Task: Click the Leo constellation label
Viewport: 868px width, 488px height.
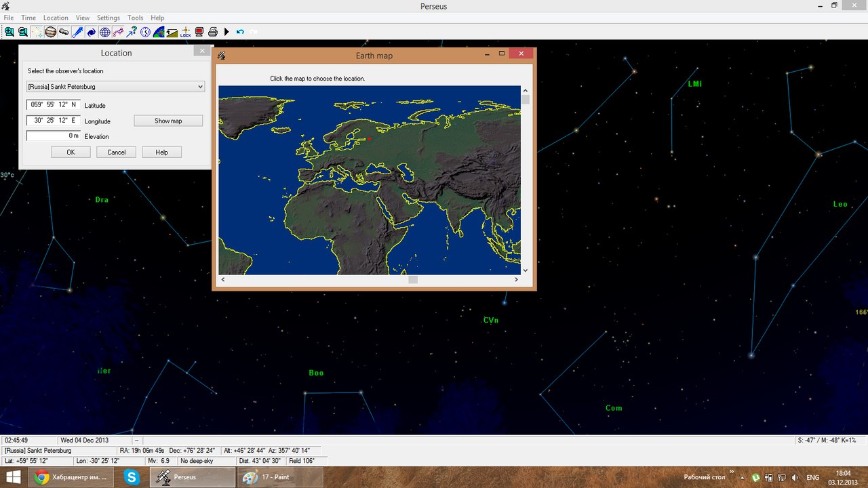Action: 840,204
